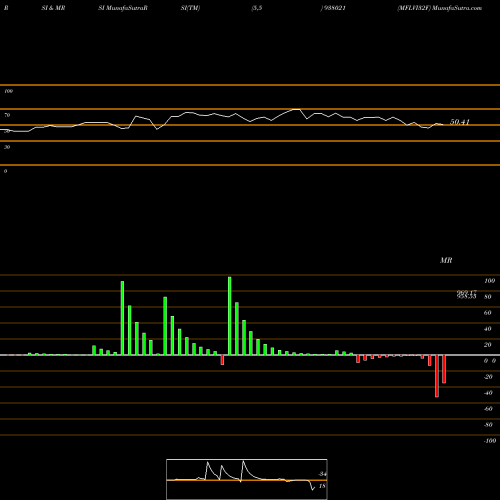Click the ')938021' header text
The image size is (500, 500).
click(x=333, y=8)
